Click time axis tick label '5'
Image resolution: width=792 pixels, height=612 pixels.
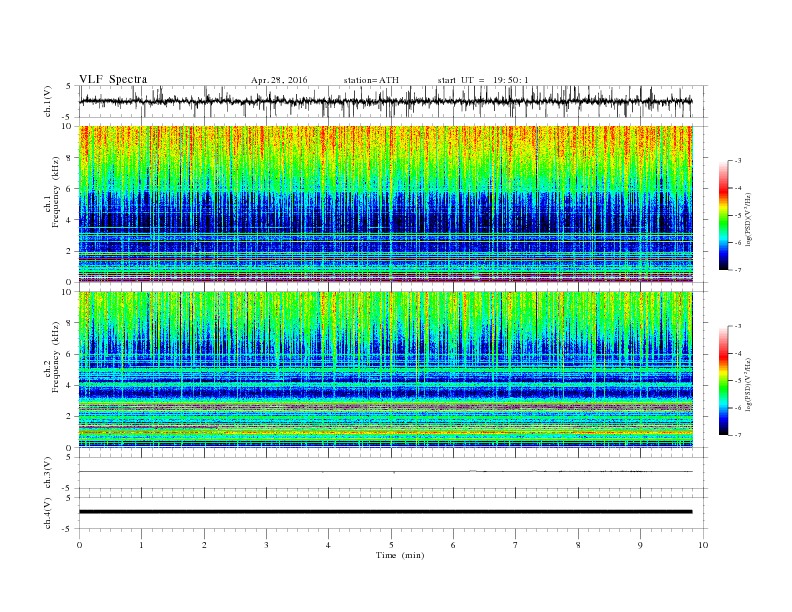pos(391,545)
